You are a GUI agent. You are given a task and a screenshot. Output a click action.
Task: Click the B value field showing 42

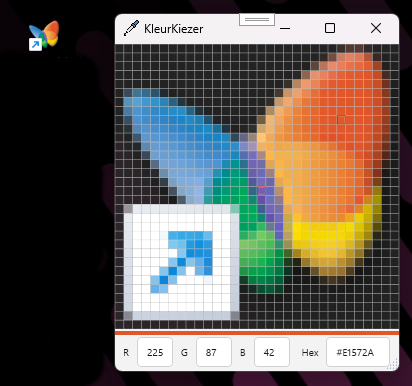pos(272,352)
